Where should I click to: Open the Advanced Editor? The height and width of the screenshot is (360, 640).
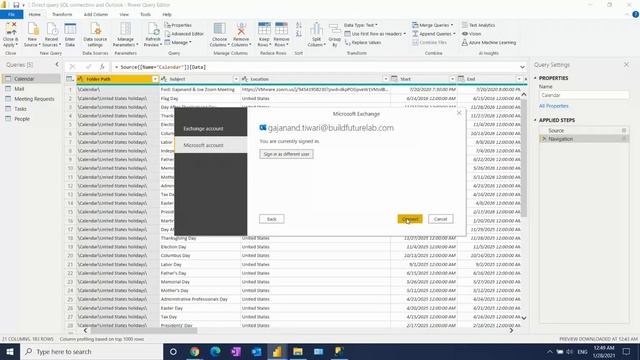pos(184,34)
